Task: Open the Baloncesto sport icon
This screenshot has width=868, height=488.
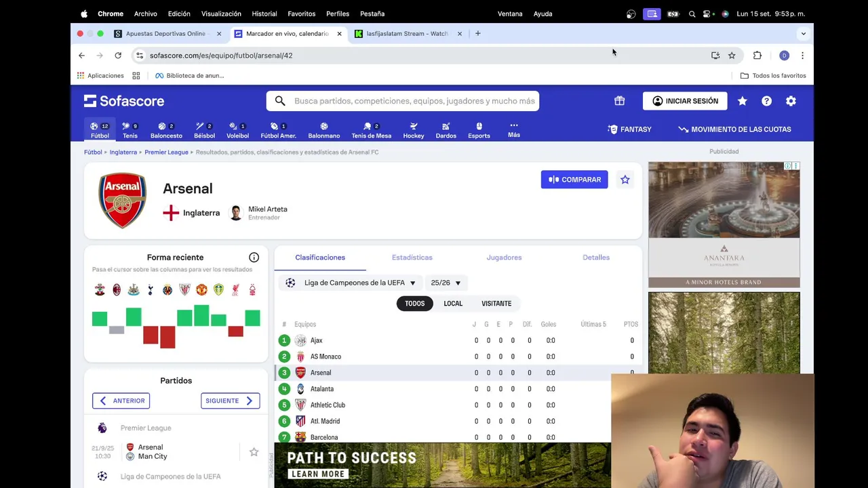Action: (166, 130)
